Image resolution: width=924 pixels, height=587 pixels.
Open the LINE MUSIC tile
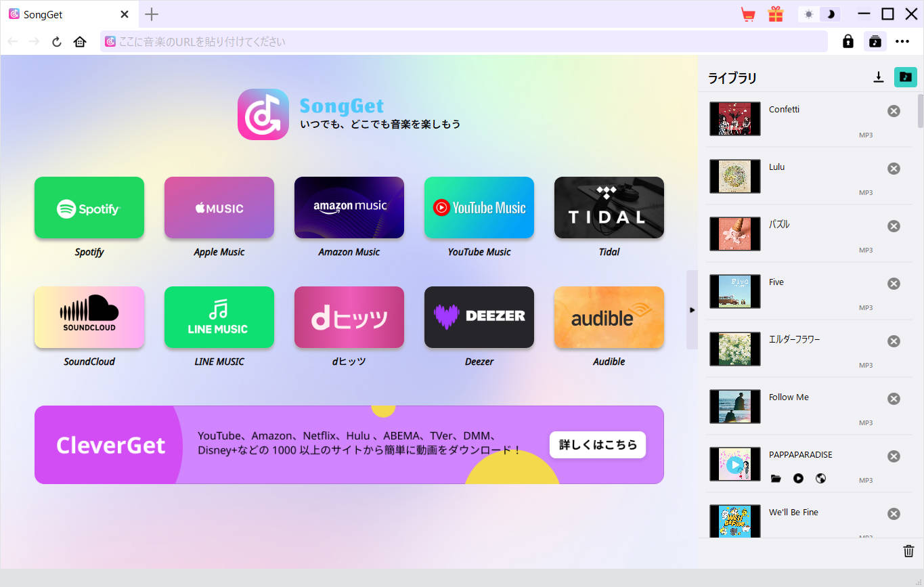point(219,318)
